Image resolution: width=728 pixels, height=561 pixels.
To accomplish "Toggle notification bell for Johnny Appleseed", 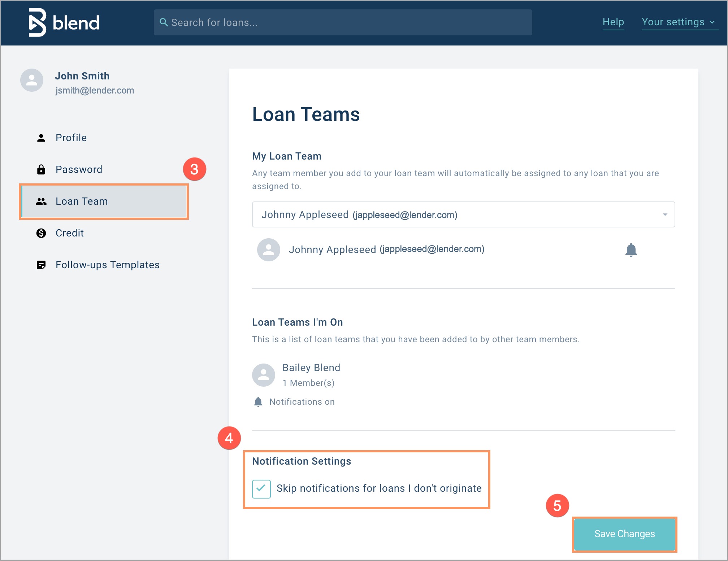I will point(631,250).
